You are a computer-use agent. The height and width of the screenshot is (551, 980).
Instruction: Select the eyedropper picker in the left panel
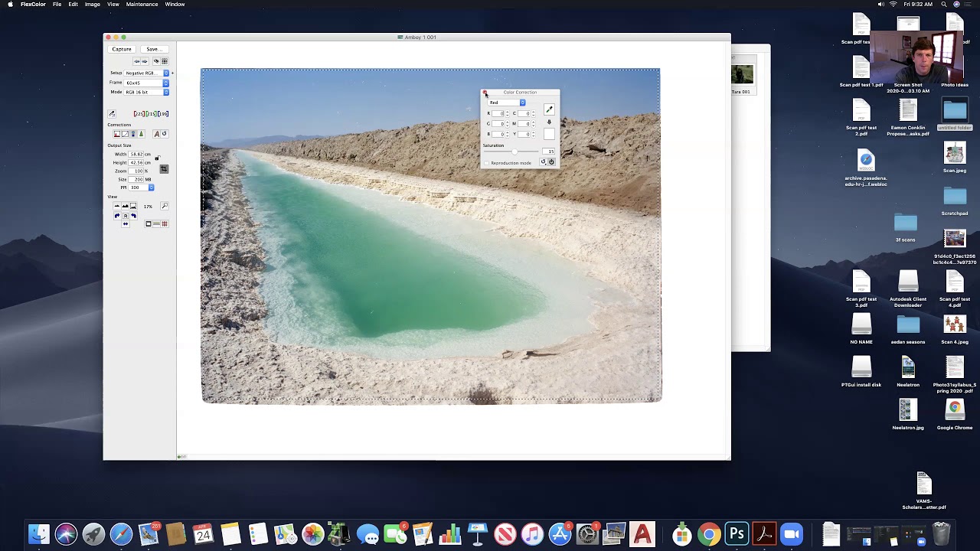coord(112,114)
